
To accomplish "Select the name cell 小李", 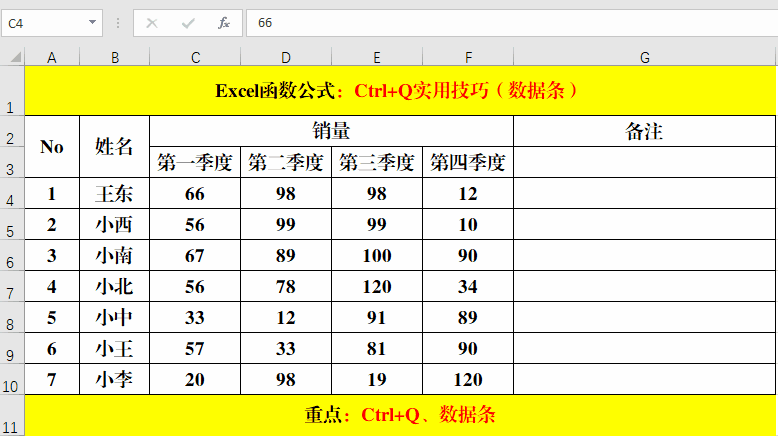I will pos(115,379).
